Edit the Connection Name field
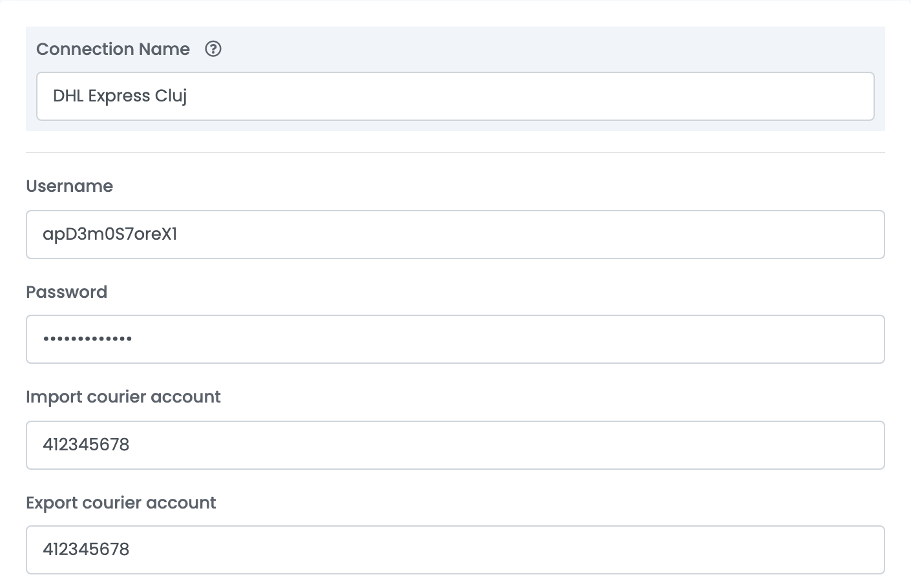The image size is (911, 588). point(455,96)
